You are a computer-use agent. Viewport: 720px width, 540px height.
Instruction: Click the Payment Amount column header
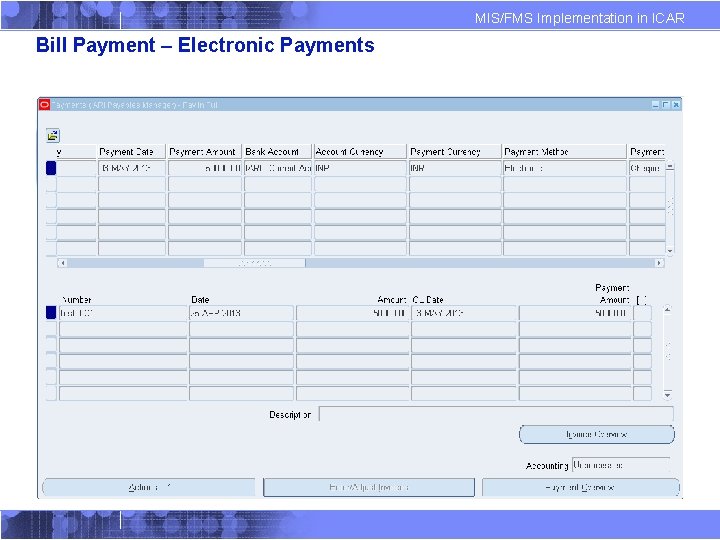pyautogui.click(x=204, y=152)
